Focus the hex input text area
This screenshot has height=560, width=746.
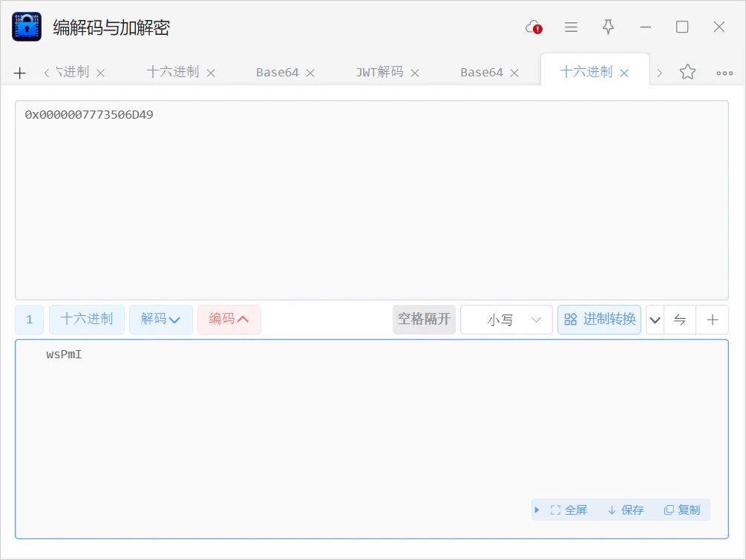coord(372,200)
